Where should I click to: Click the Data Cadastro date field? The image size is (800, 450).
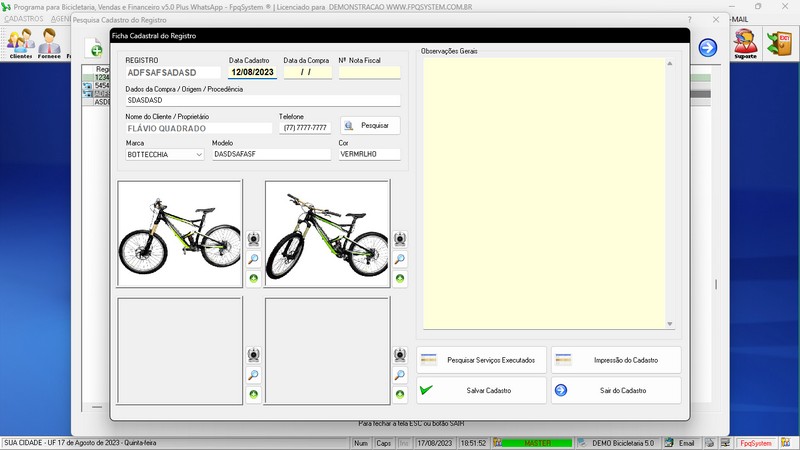pos(252,72)
